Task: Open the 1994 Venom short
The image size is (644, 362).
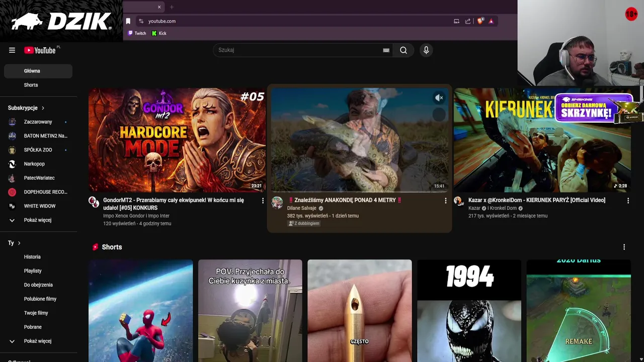Action: point(469,311)
